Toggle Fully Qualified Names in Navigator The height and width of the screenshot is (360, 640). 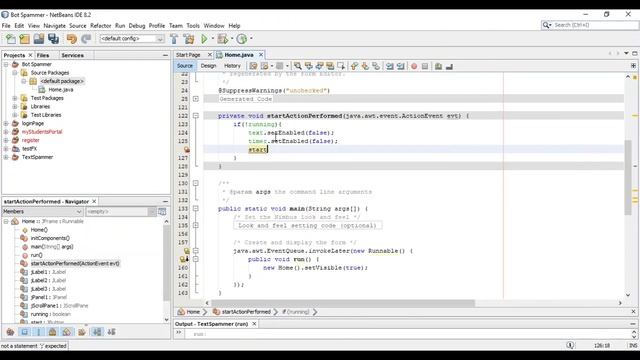coord(82,332)
